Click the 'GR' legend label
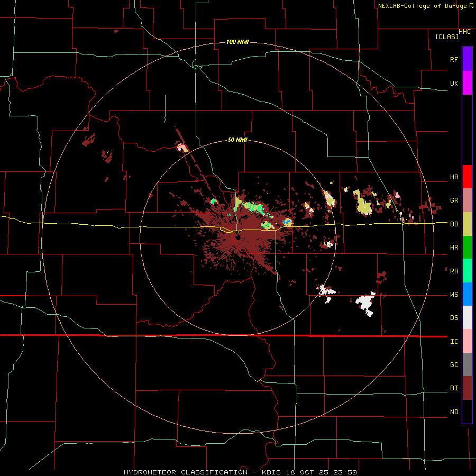The height and width of the screenshot is (476, 476). [454, 200]
